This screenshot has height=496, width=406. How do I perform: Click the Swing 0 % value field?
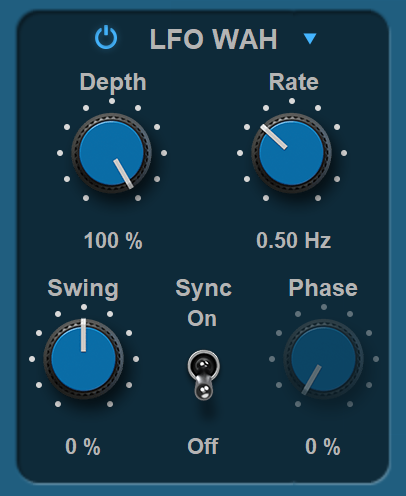[83, 446]
